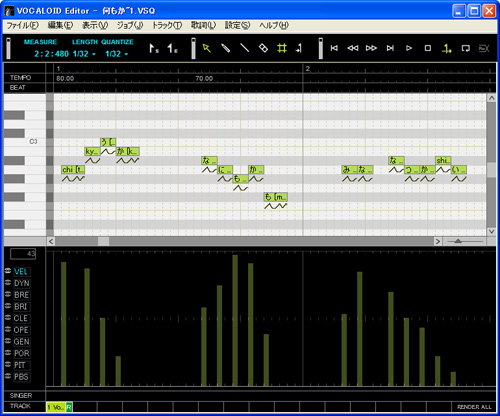Image resolution: width=500 pixels, height=416 pixels.
Task: Open the 設定(S) menu
Action: pyautogui.click(x=237, y=25)
